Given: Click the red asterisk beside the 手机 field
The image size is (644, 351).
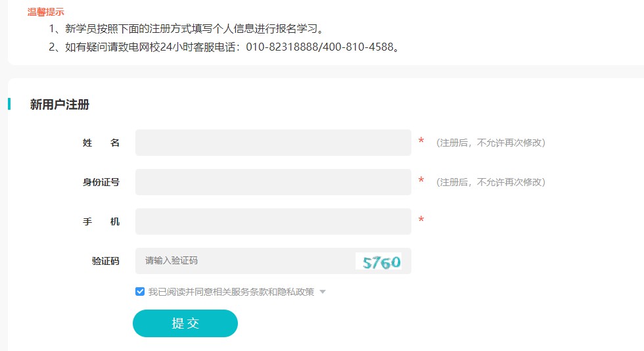Looking at the screenshot, I should tap(421, 220).
